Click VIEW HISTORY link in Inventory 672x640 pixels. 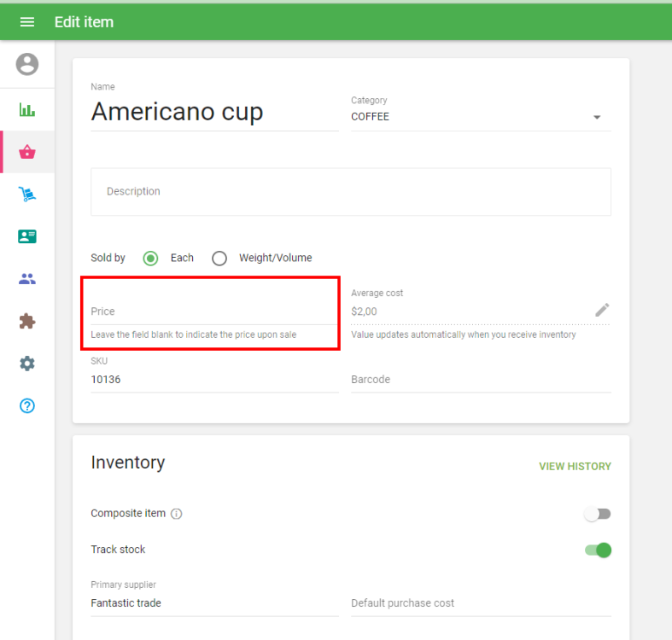pos(575,467)
